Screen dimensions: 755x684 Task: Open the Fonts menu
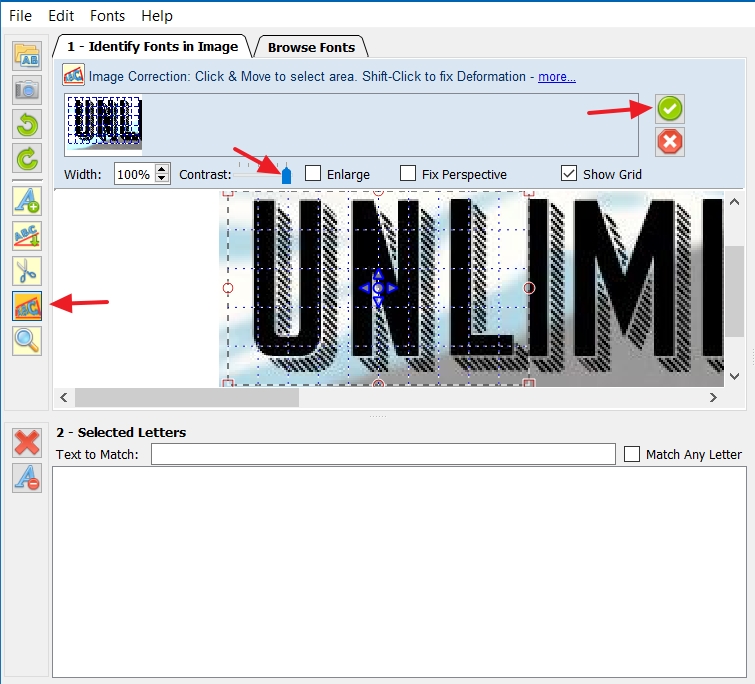coord(107,16)
